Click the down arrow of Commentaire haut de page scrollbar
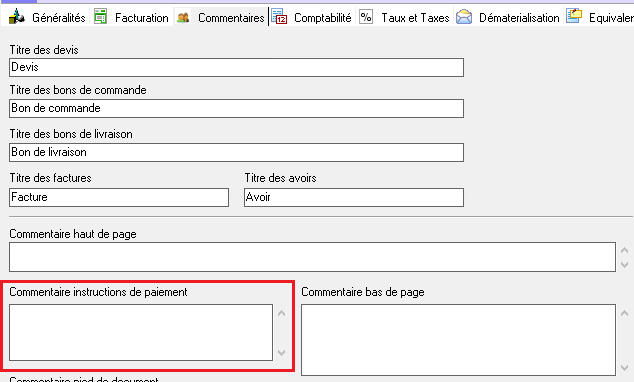Viewport: 634px width, 382px height. [x=624, y=265]
